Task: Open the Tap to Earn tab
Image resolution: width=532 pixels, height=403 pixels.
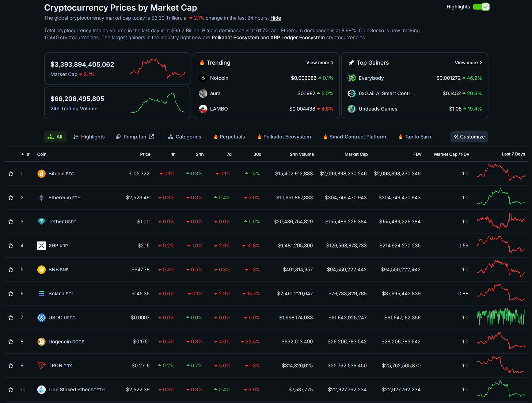Action: click(415, 137)
